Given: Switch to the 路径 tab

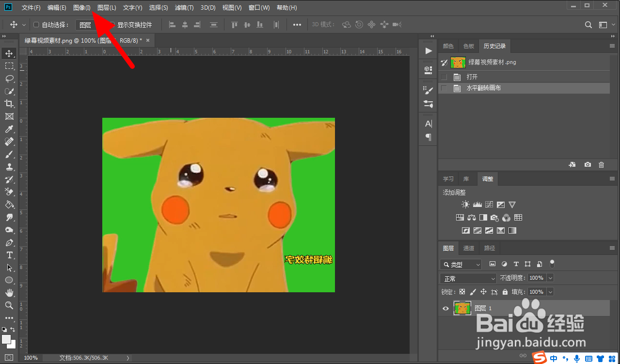Looking at the screenshot, I should click(x=490, y=248).
